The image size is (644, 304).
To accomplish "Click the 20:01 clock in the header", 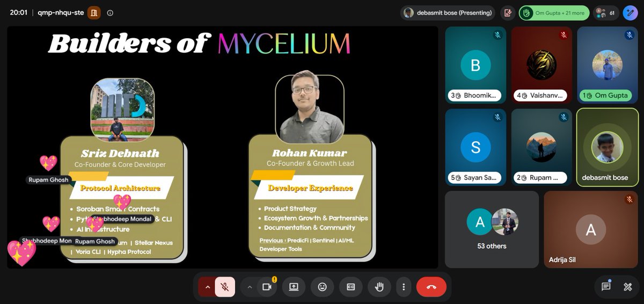I will pos(19,12).
